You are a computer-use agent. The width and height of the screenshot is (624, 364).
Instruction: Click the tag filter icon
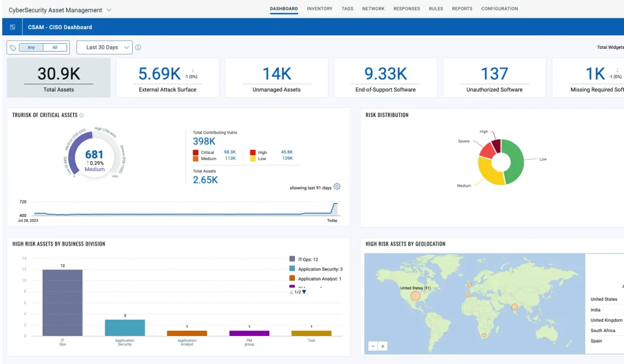coord(11,47)
